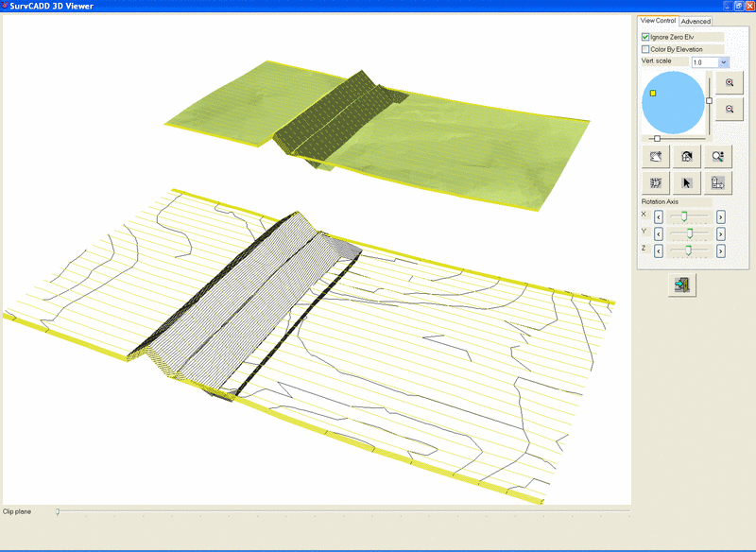This screenshot has width=756, height=552.
Task: Restore down the SurvCADD window
Action: pyautogui.click(x=739, y=6)
